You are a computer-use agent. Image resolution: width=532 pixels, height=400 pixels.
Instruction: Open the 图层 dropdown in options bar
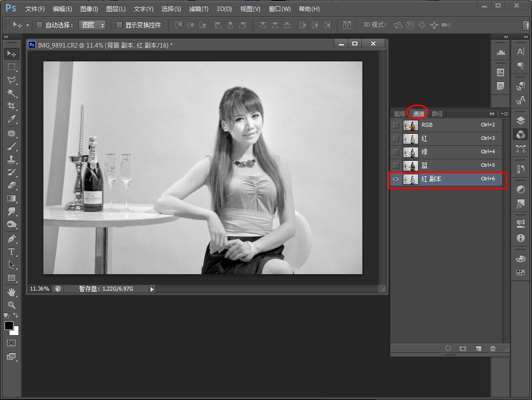coord(93,25)
